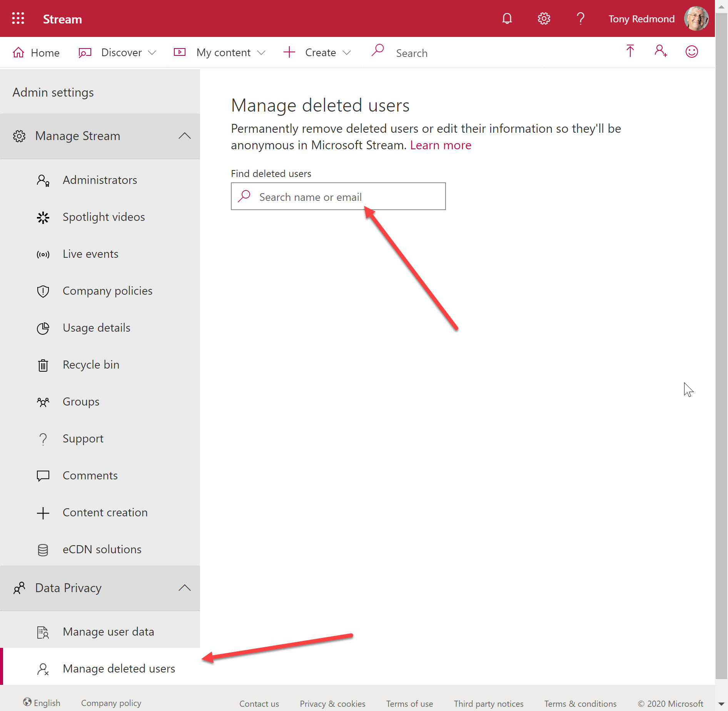728x711 pixels.
Task: Click the top search magnifier icon
Action: pyautogui.click(x=377, y=50)
